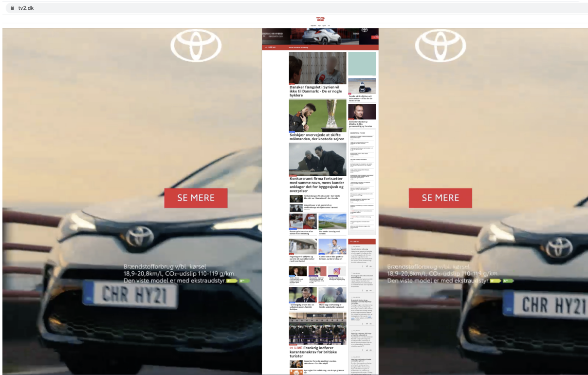Click the airport queue photo
Viewport: 588px width, 375px height.
point(318,329)
